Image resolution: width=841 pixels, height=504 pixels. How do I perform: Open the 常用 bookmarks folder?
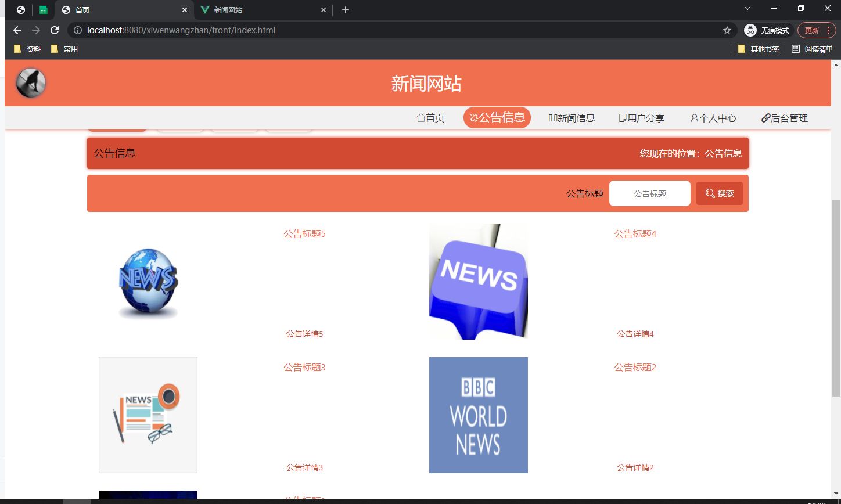coord(64,49)
